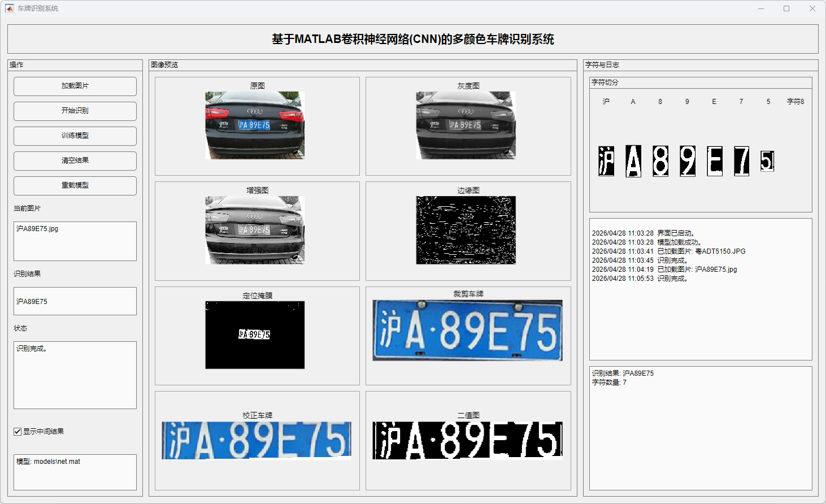826x504 pixels.
Task: Maximize the 车牌识别系统 window
Action: tap(786, 8)
